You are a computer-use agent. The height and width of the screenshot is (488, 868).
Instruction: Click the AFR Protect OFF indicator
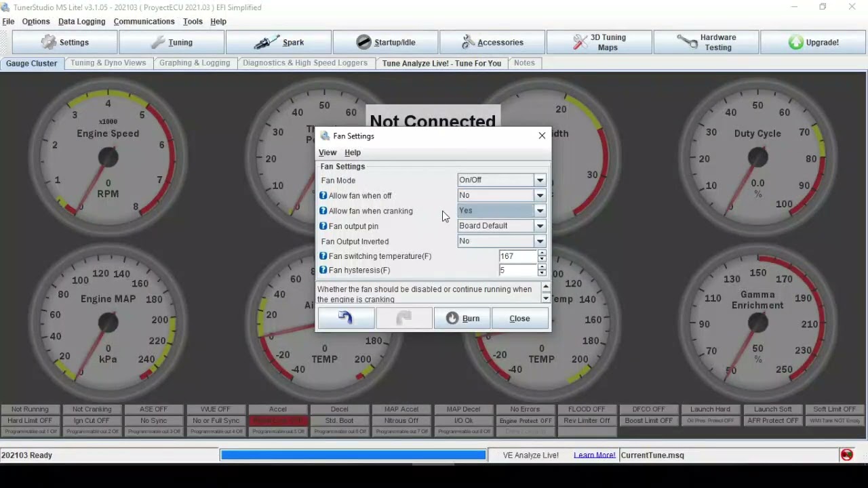tap(772, 421)
